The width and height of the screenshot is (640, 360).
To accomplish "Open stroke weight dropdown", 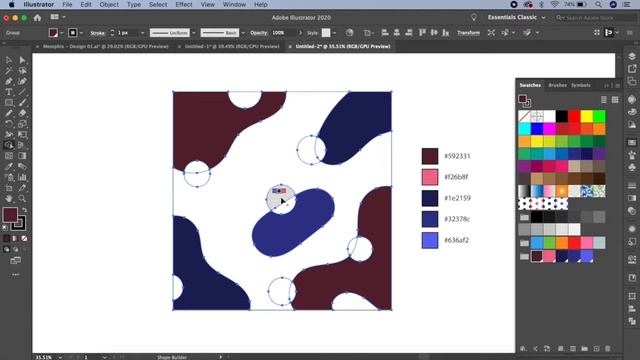I will pos(142,33).
